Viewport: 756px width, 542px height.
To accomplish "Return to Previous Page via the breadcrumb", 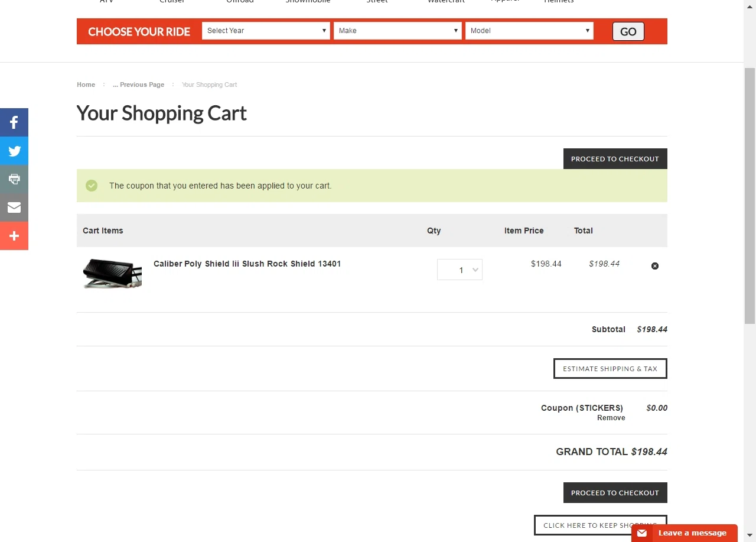I will point(139,85).
